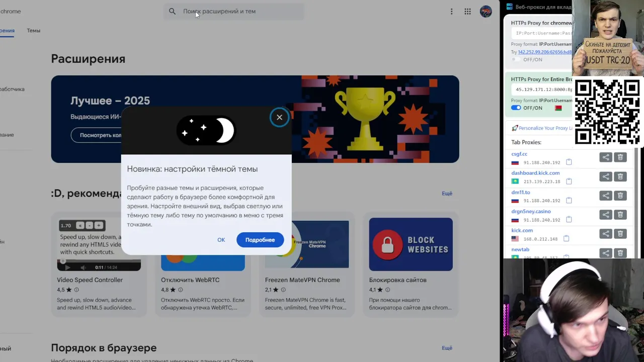Toggle the Entire Browser proxy OFF/ON switch
This screenshot has width=644, height=362.
(x=516, y=108)
